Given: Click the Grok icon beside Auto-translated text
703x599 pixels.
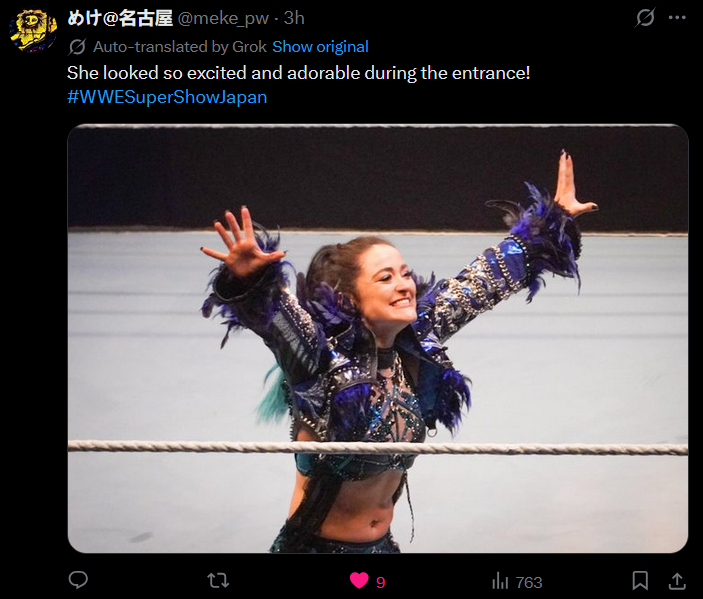Looking at the screenshot, I should [78, 47].
